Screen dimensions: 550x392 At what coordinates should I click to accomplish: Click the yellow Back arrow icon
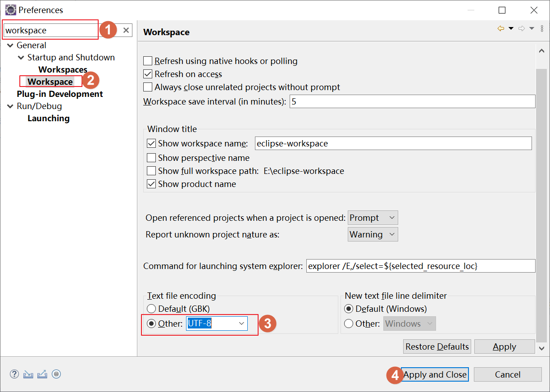(x=500, y=29)
